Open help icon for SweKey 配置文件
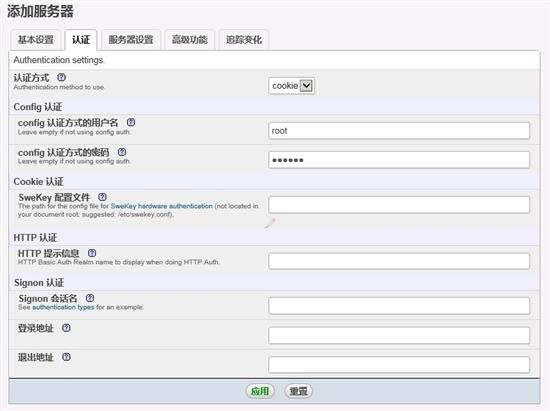Viewport: 550px width, 411px height. 102,197
